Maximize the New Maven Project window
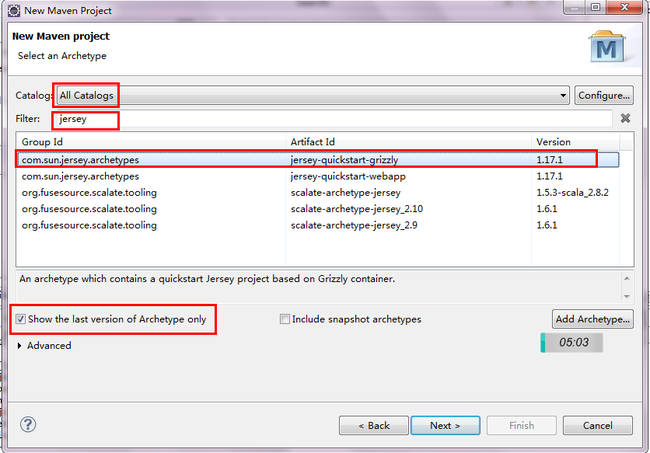Screen dimensions: 650x453 point(595,7)
